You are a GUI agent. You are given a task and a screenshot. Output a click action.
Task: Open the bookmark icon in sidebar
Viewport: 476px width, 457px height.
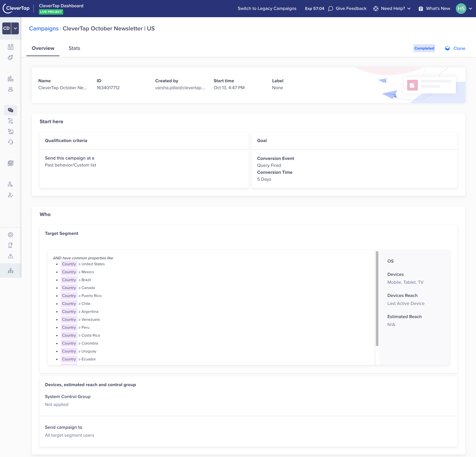point(10,245)
